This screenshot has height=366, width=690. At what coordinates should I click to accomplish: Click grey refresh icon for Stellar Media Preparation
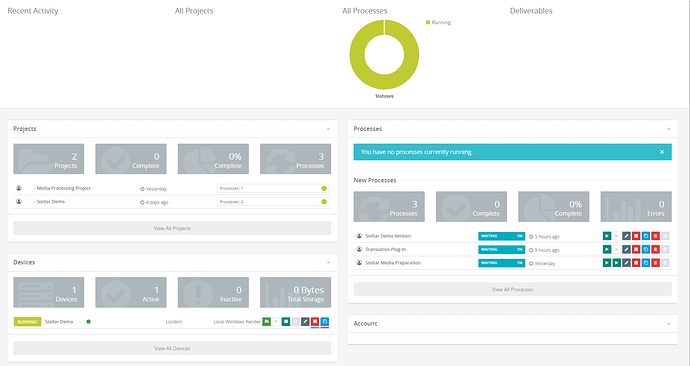665,263
